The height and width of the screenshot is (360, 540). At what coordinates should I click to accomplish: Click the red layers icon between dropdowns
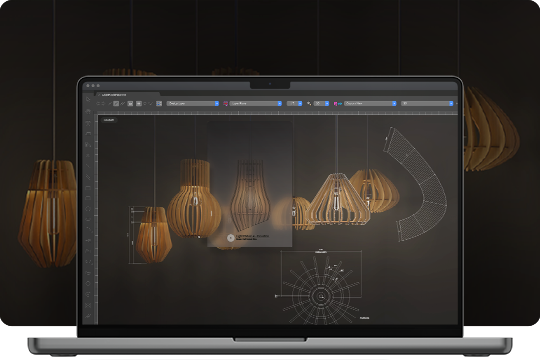click(226, 103)
